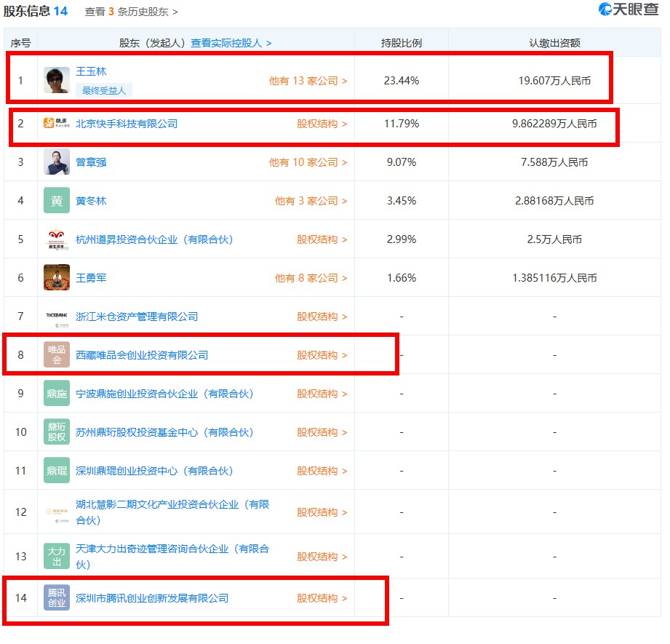The width and height of the screenshot is (670, 644).
Task: Open 王勇军's avatar photo
Action: (x=57, y=277)
